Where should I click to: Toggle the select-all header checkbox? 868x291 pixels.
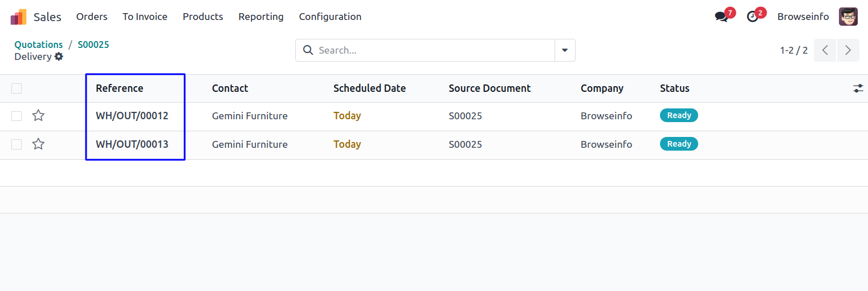tap(17, 88)
